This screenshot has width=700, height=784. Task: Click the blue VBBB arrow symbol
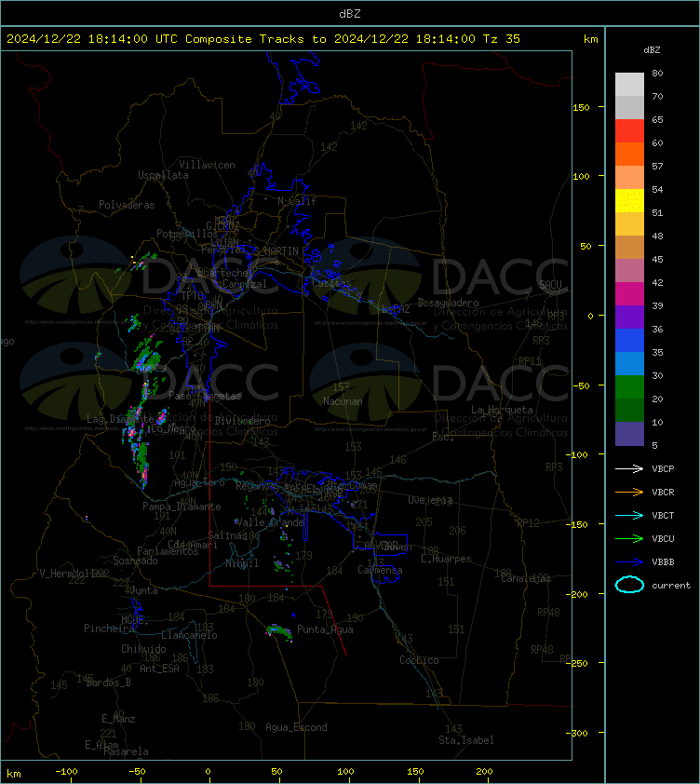tap(629, 562)
